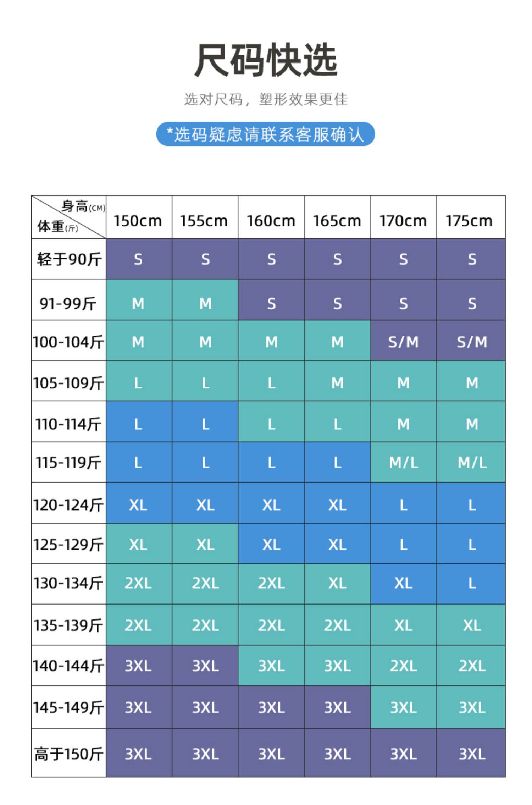Click the blue 选码疑虑请联系客服确认 banner
The width and height of the screenshot is (532, 805).
click(266, 134)
